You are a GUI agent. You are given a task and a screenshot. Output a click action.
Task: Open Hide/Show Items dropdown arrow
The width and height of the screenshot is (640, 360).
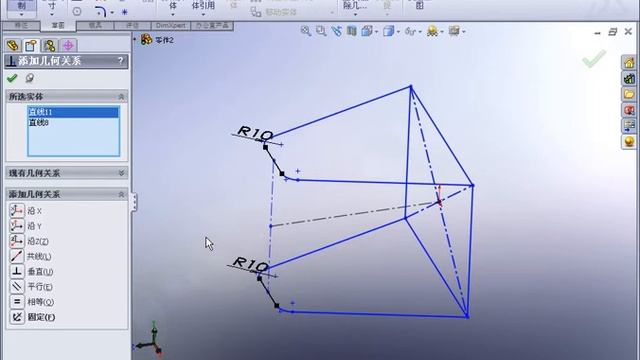click(420, 31)
